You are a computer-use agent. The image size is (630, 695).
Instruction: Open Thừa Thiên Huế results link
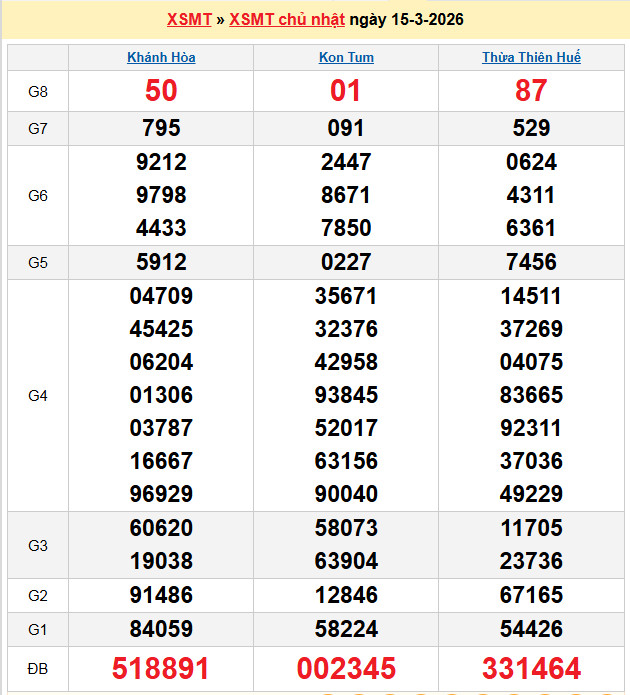click(531, 58)
